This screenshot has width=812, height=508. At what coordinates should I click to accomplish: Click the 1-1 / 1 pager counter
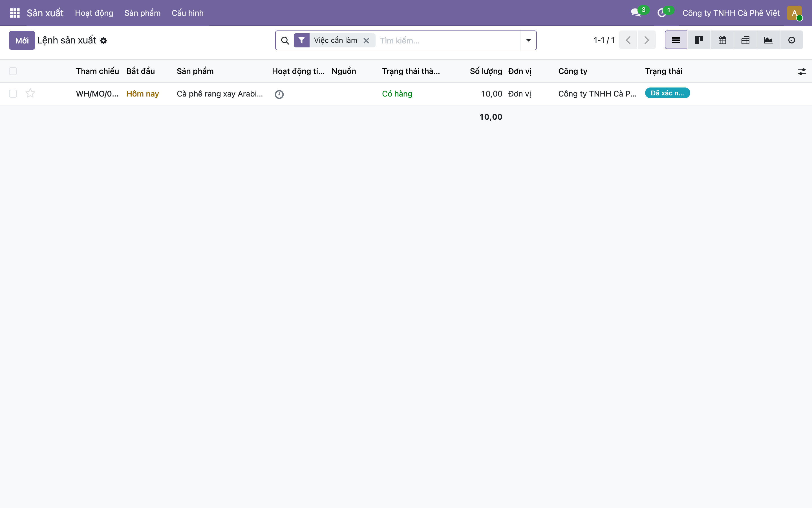pyautogui.click(x=604, y=40)
